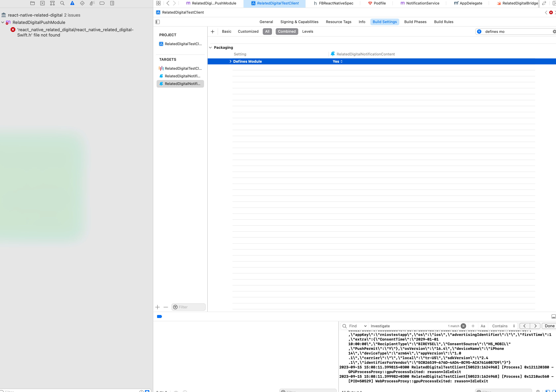Select the source control navigator icon
Screen dimensions: 556x392
[x=42, y=3]
